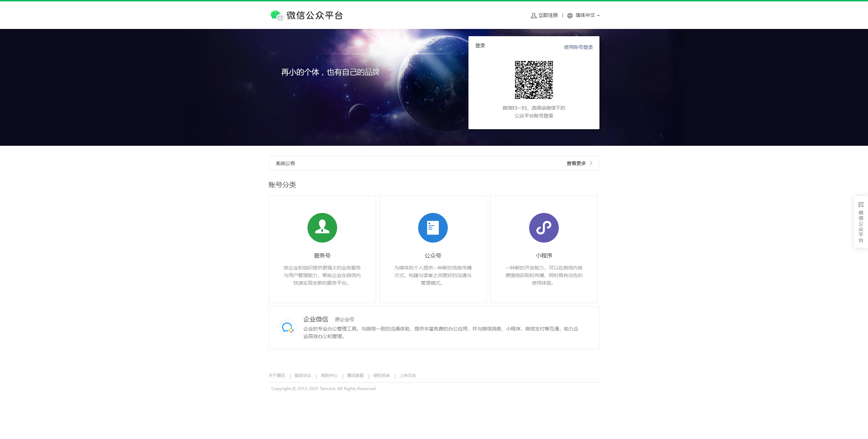This screenshot has width=868, height=439.
Task: Click the WeChat logo in the header
Action: (276, 15)
